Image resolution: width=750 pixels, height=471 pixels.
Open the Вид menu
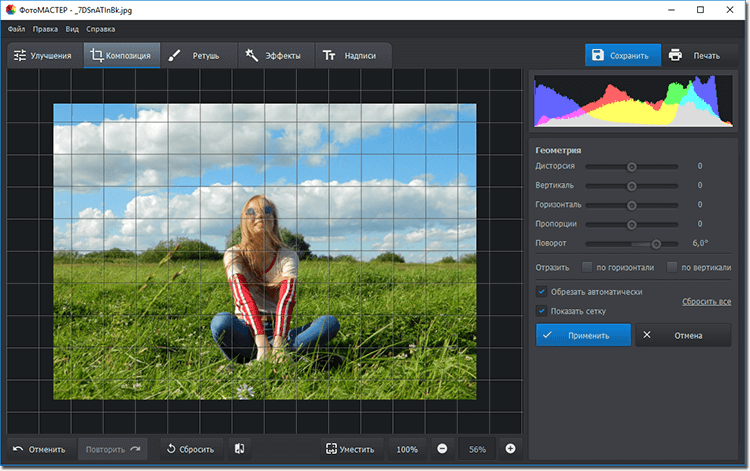tap(72, 29)
